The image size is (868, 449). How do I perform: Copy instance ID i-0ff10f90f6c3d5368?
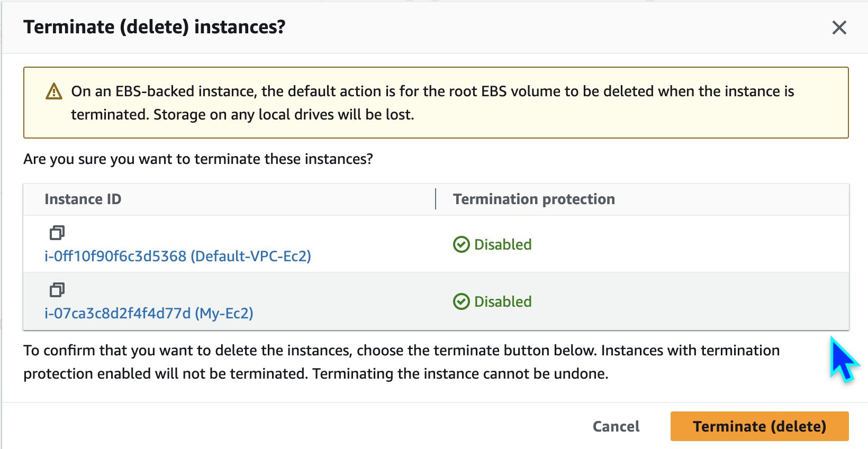click(x=57, y=233)
